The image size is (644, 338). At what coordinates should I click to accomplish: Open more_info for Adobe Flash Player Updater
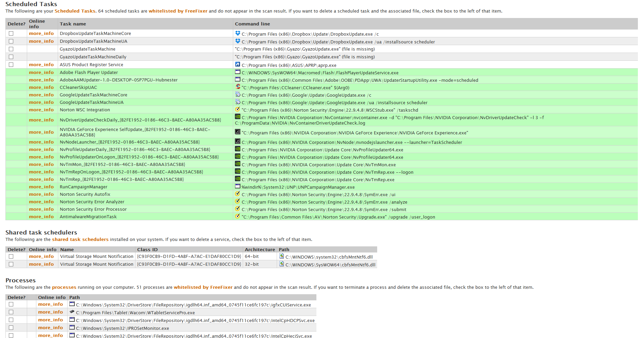(x=41, y=72)
